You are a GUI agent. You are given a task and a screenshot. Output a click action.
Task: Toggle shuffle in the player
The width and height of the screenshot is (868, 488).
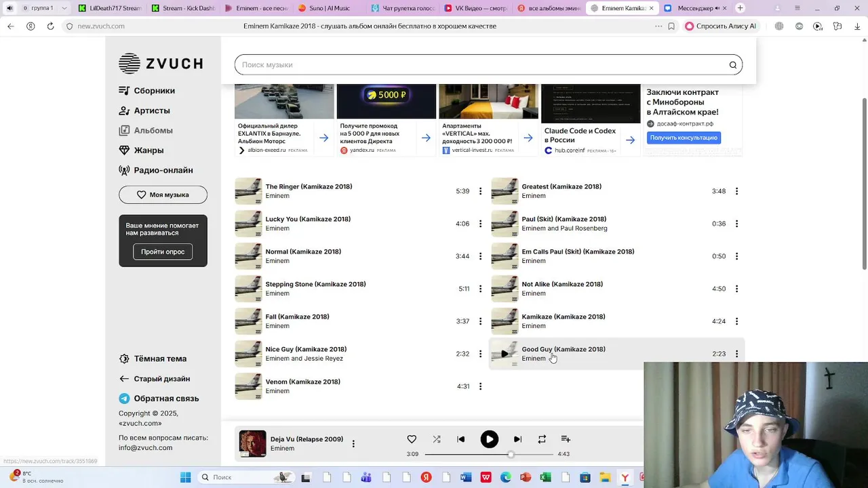[436, 439]
